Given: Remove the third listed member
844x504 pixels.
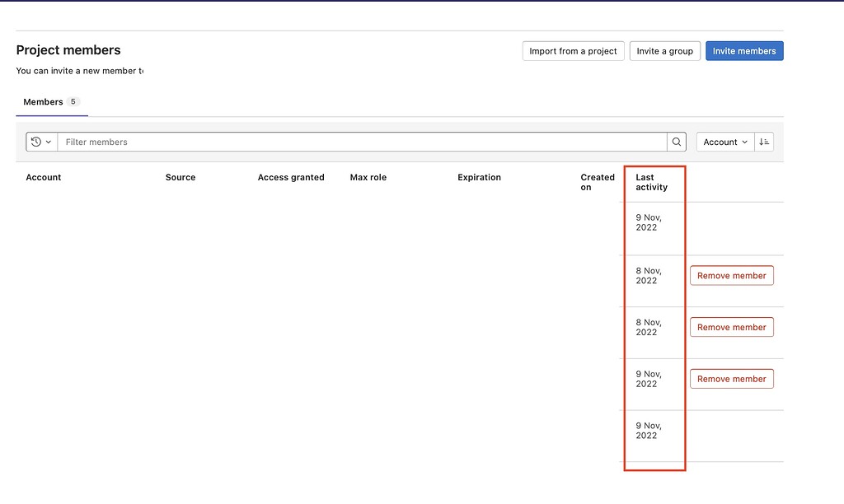Looking at the screenshot, I should tap(731, 327).
